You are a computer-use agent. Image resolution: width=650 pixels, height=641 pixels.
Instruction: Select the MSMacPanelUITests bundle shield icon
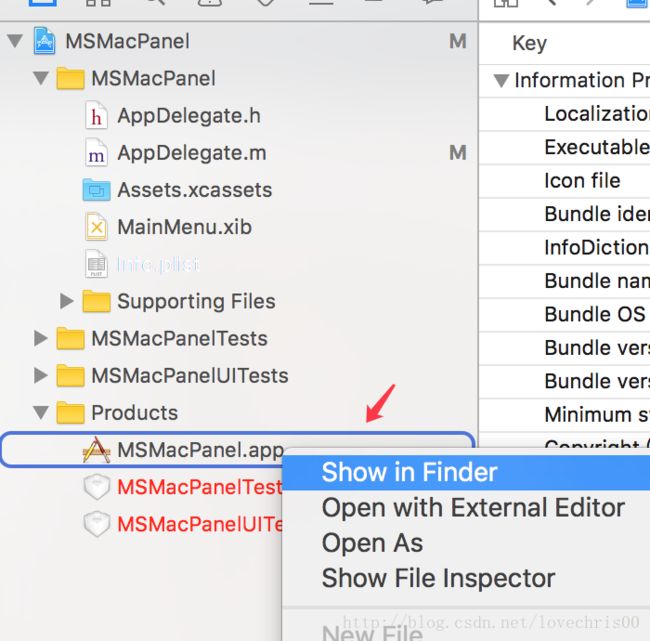[97, 524]
